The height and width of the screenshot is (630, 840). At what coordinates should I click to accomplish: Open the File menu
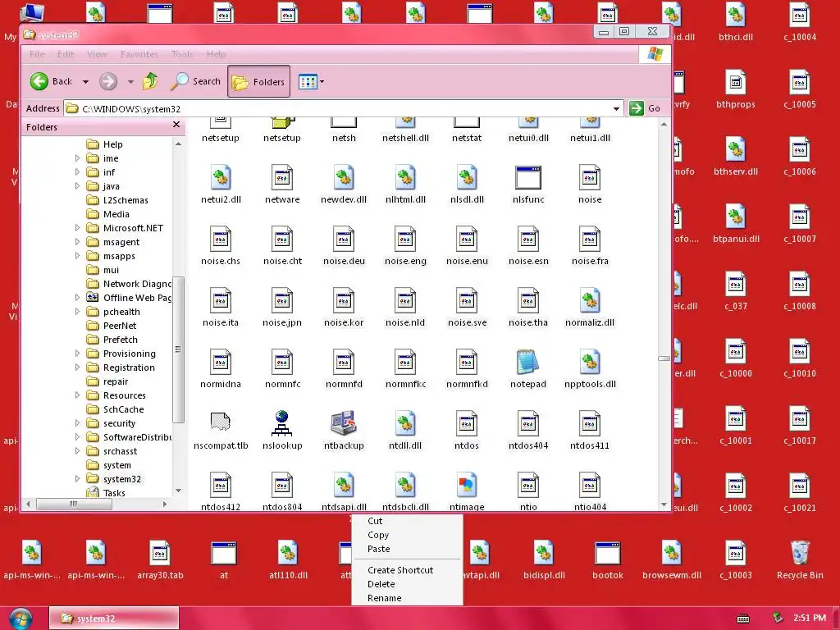(37, 54)
